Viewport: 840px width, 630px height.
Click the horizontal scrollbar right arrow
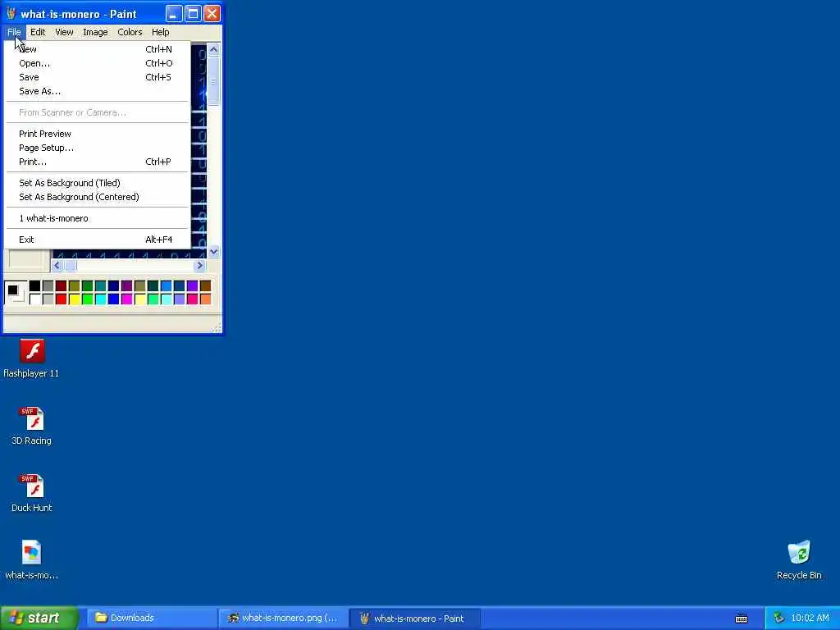[200, 265]
